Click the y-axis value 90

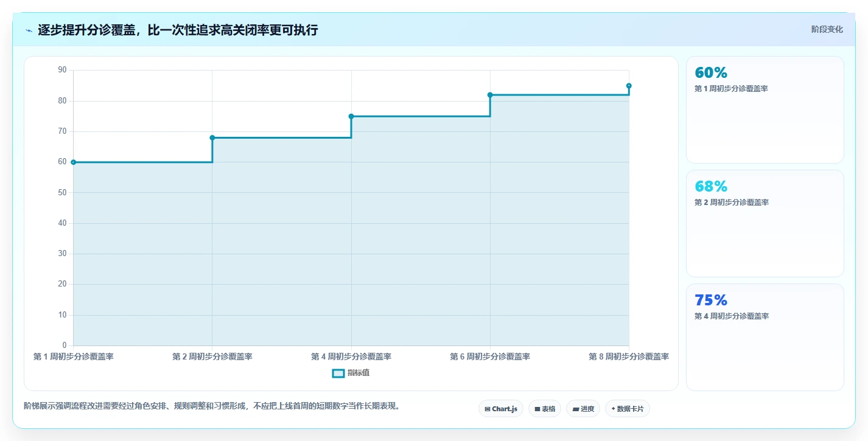[x=62, y=70]
